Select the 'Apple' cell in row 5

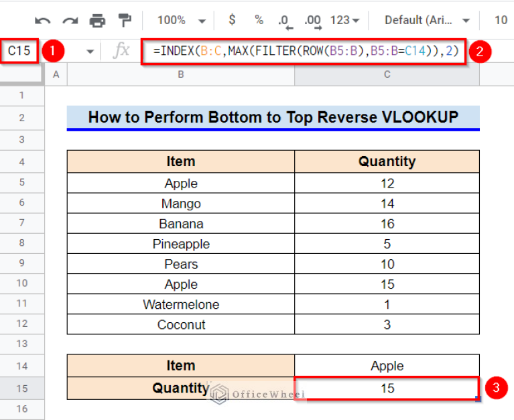pyautogui.click(x=181, y=183)
